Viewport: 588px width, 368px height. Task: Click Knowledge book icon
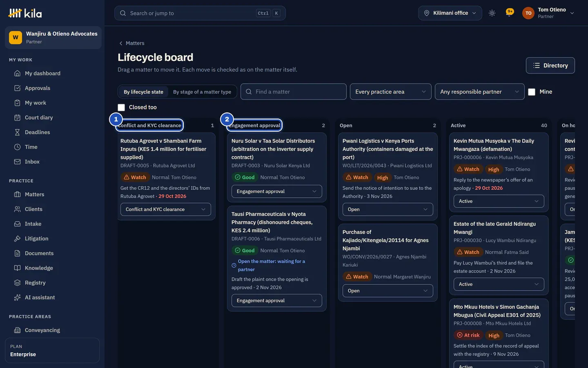(x=17, y=268)
